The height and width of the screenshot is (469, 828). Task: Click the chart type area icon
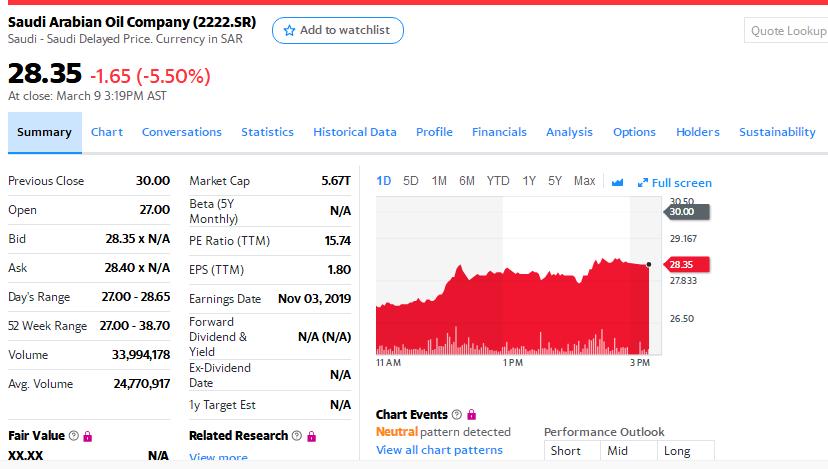click(x=617, y=183)
